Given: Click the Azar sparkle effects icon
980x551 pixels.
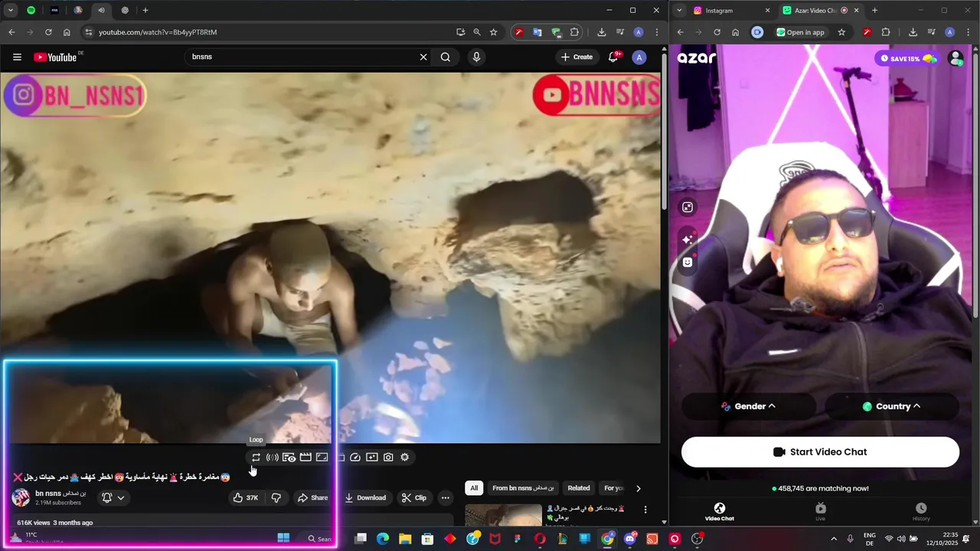Looking at the screenshot, I should (688, 240).
